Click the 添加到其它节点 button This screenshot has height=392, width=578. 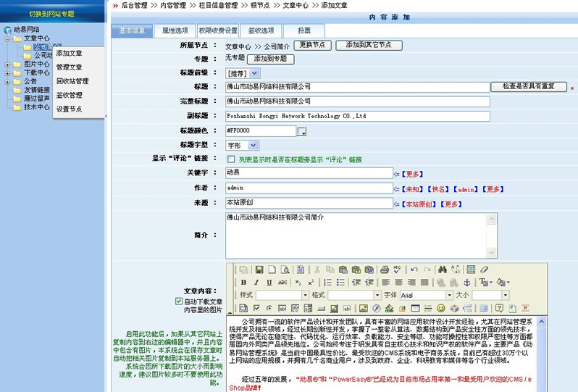pyautogui.click(x=369, y=45)
